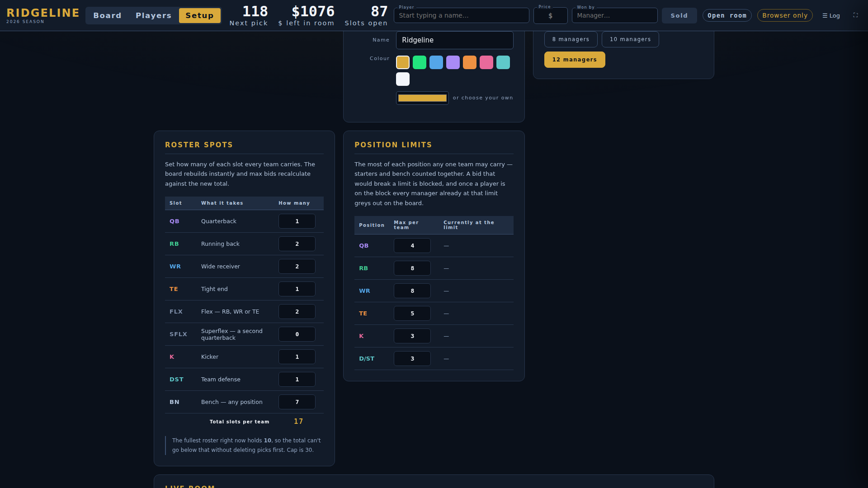Pick the gold colour swatch

pyautogui.click(x=403, y=62)
